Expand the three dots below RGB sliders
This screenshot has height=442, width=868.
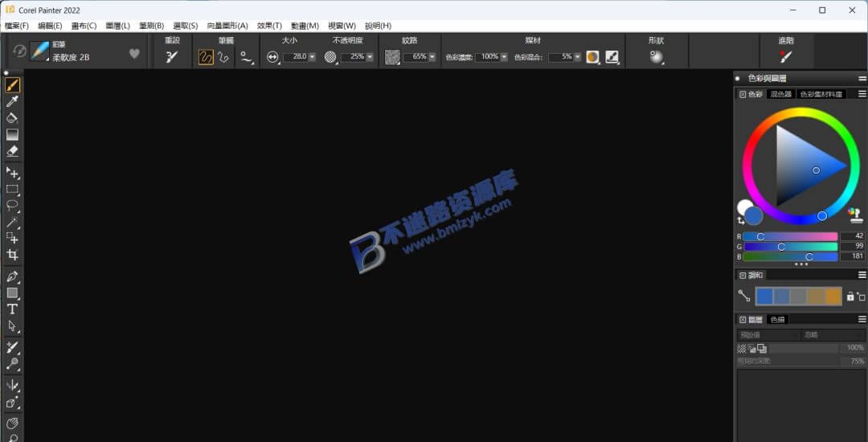point(801,264)
